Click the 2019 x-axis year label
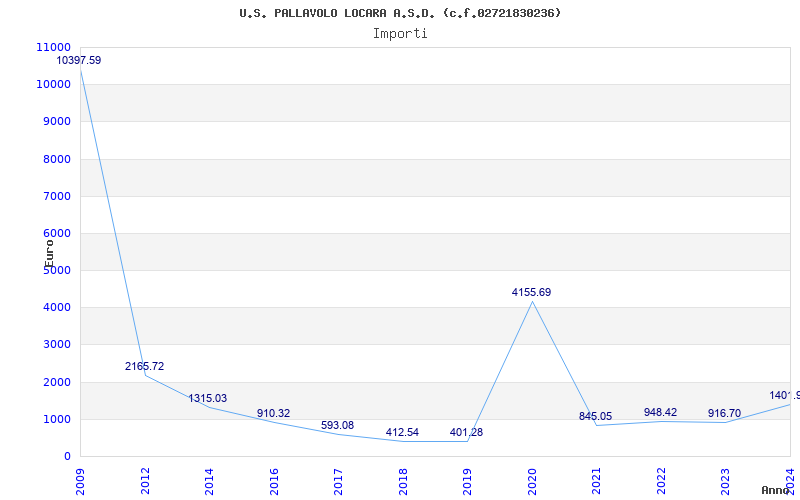This screenshot has height=500, width=800. point(467,481)
